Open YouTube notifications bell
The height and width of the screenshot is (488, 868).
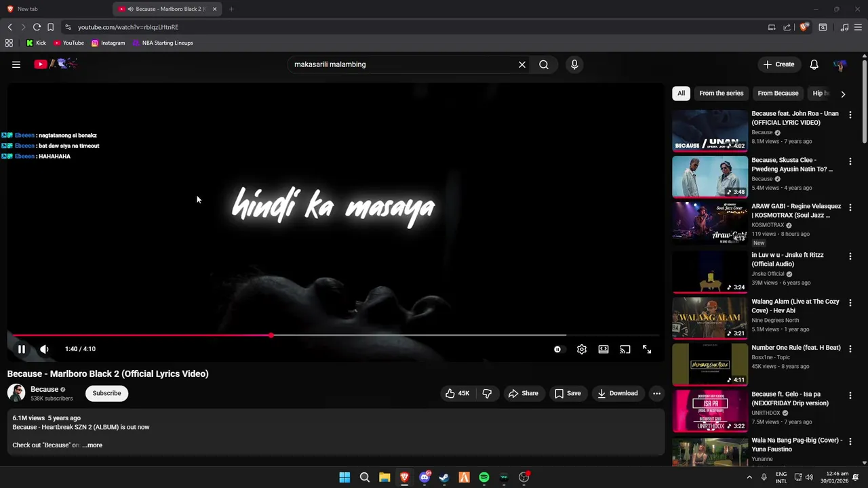tap(814, 64)
